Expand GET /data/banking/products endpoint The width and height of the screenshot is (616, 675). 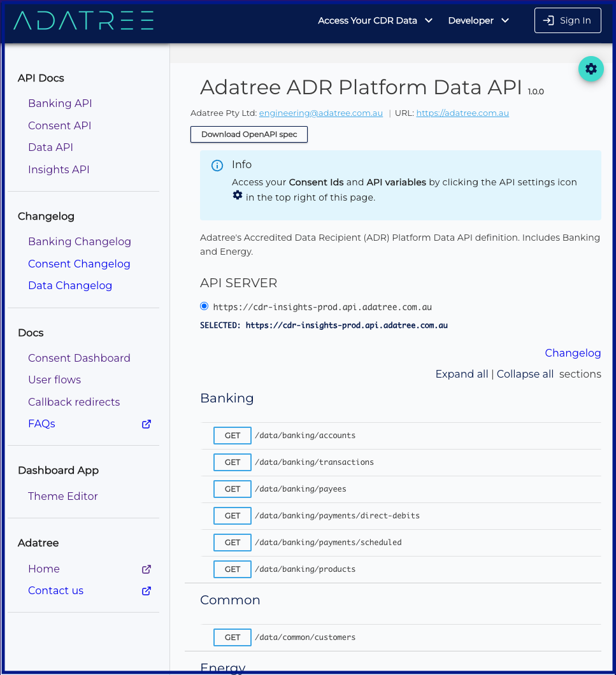click(401, 569)
